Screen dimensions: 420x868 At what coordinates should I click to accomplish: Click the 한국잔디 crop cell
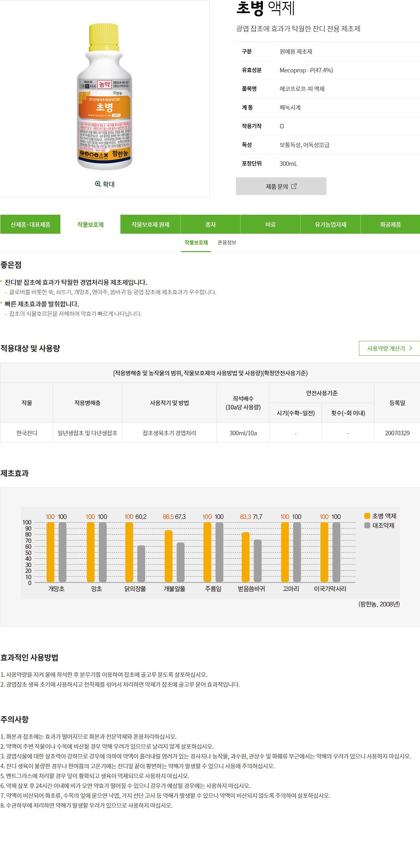click(27, 433)
